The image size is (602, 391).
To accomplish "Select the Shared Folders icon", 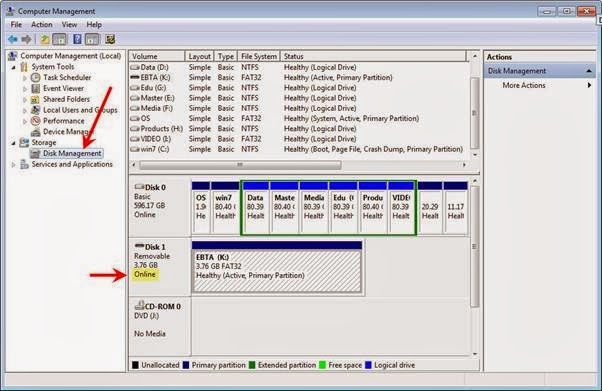I will [35, 99].
